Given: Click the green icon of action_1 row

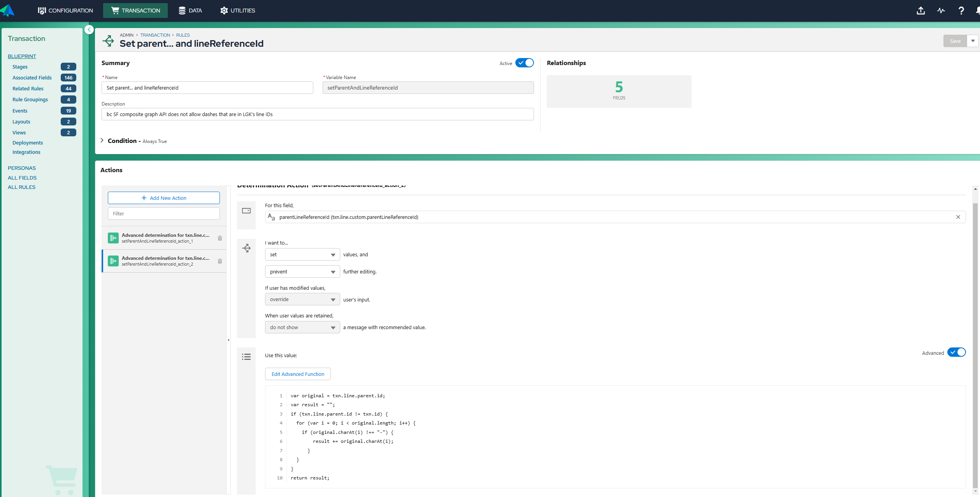Looking at the screenshot, I should (x=113, y=238).
